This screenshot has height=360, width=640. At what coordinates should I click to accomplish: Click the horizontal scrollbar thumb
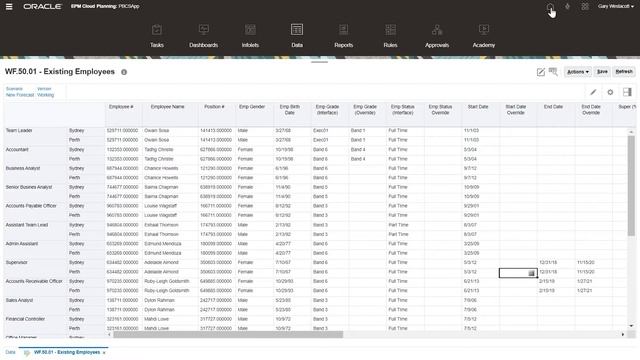click(x=228, y=334)
